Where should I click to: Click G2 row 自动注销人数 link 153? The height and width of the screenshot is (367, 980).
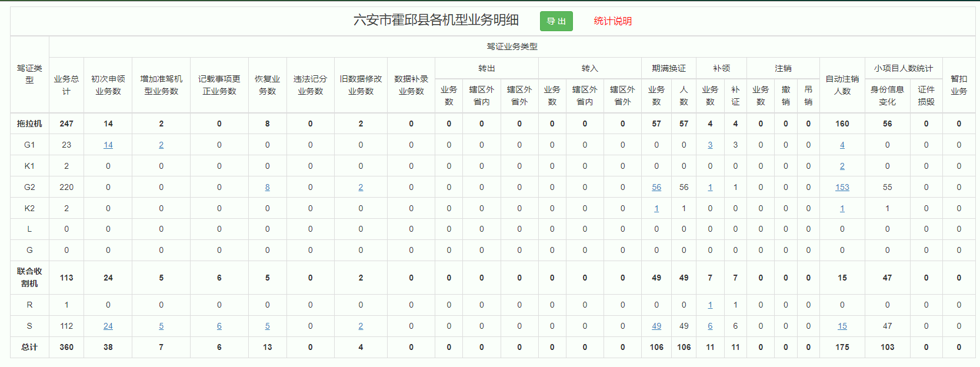point(842,187)
